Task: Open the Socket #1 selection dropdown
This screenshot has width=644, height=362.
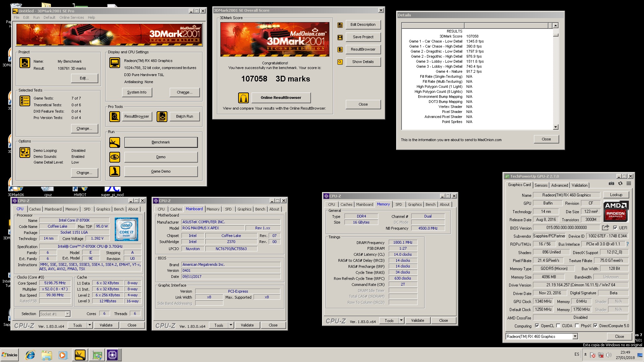Action: click(x=67, y=314)
